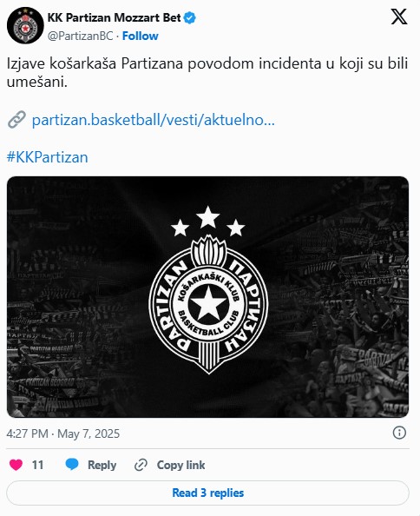The width and height of the screenshot is (420, 516).
Task: Open KK Partizan profile avatar
Action: [x=25, y=25]
